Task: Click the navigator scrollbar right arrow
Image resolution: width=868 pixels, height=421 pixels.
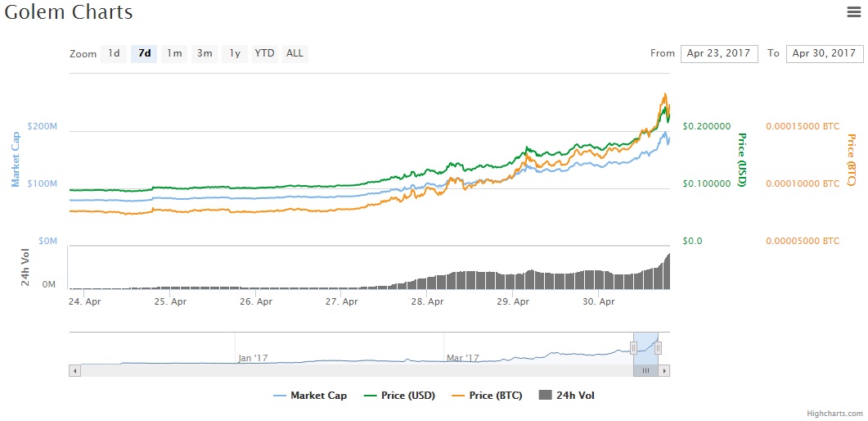Action: [x=664, y=370]
